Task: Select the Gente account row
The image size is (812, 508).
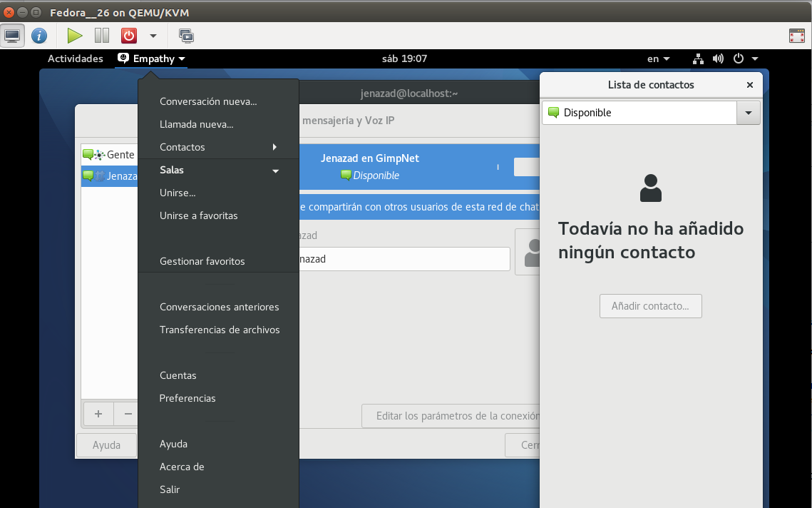Action: tap(109, 155)
